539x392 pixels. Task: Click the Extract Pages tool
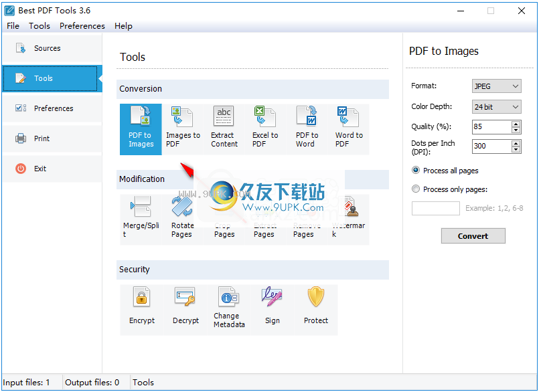pos(265,219)
